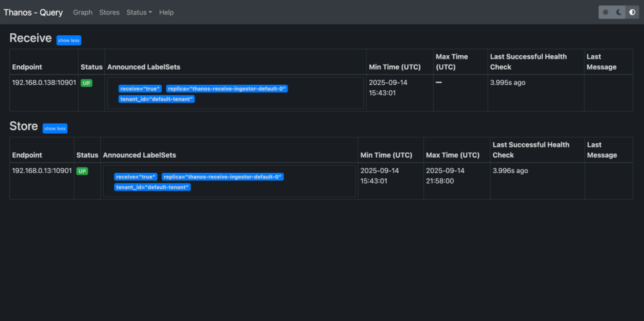
Task: Go to the Graph page
Action: coord(83,13)
